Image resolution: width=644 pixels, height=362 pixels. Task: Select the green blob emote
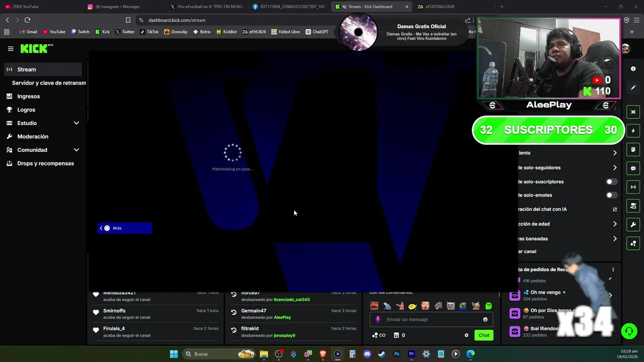(488, 306)
